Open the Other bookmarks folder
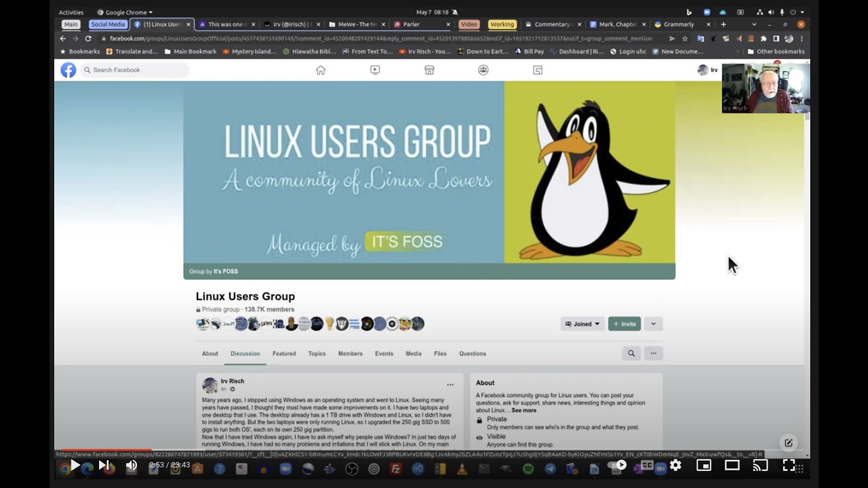This screenshot has height=488, width=868. (776, 52)
